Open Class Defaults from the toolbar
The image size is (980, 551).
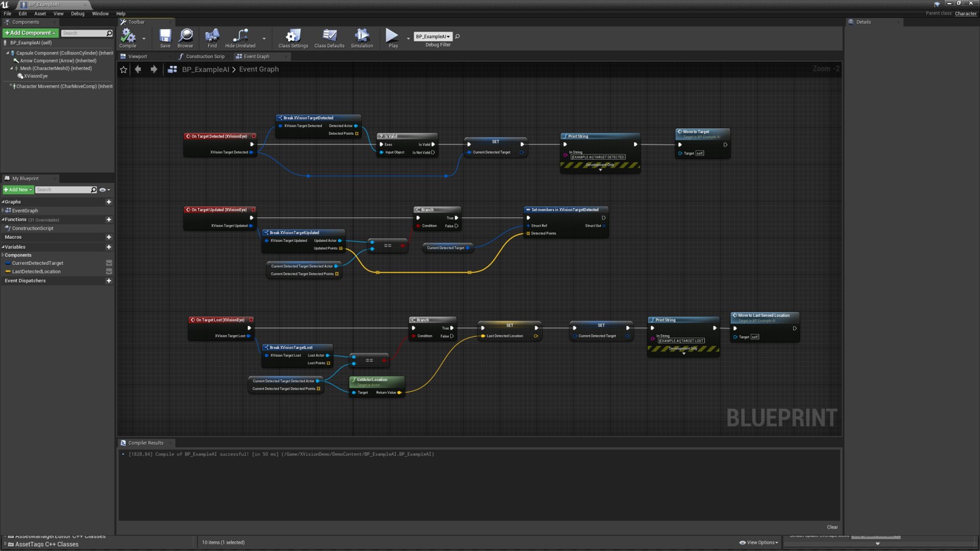click(330, 37)
